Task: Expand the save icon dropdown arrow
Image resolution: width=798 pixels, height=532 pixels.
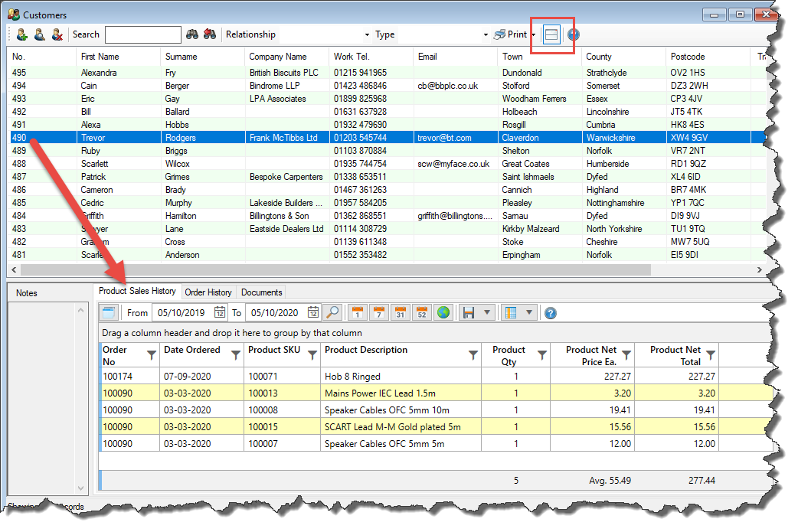Action: (487, 312)
